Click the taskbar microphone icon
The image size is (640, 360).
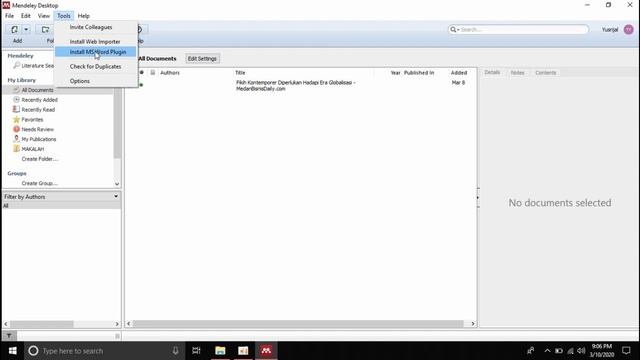pyautogui.click(x=175, y=351)
